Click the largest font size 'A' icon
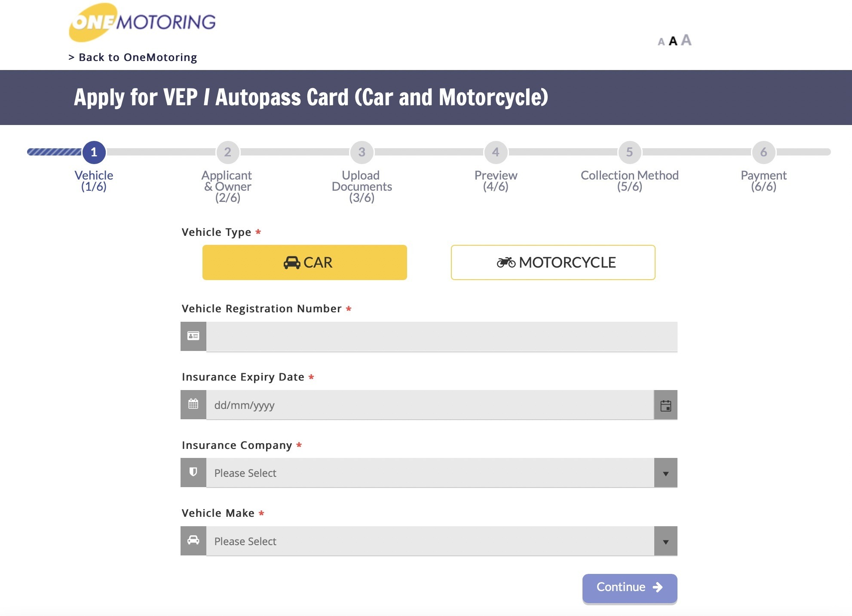This screenshot has width=852, height=616. coord(687,39)
